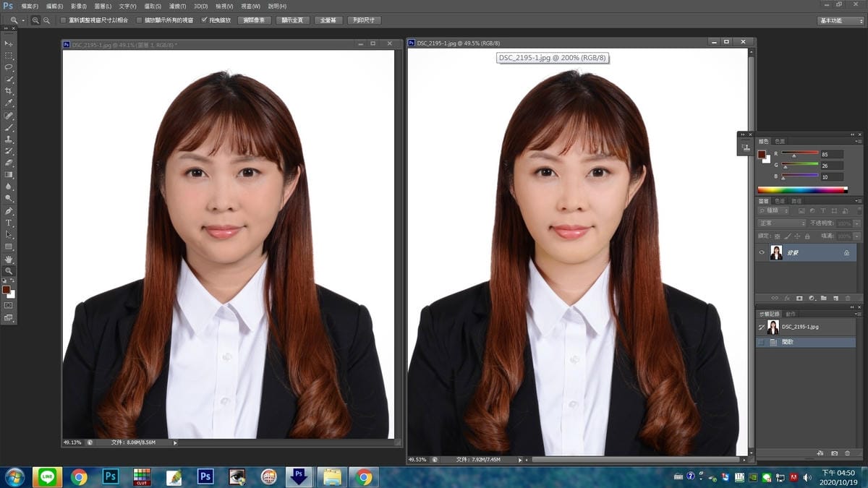Select the Lasso tool

pos(9,67)
